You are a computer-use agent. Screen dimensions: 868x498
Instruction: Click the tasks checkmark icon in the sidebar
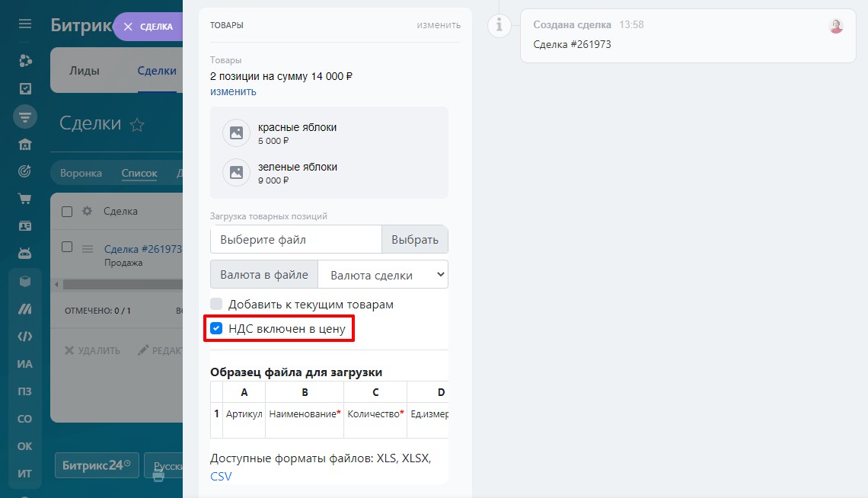coord(25,88)
